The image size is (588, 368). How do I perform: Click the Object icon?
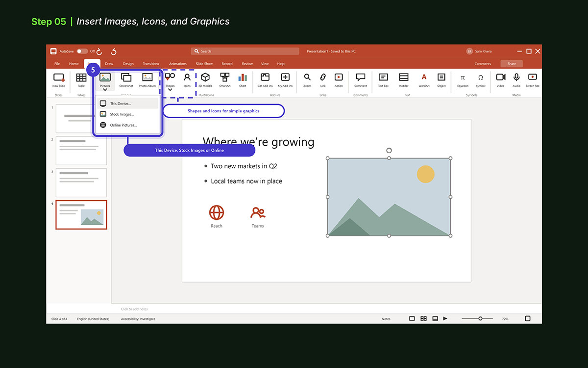pyautogui.click(x=441, y=78)
